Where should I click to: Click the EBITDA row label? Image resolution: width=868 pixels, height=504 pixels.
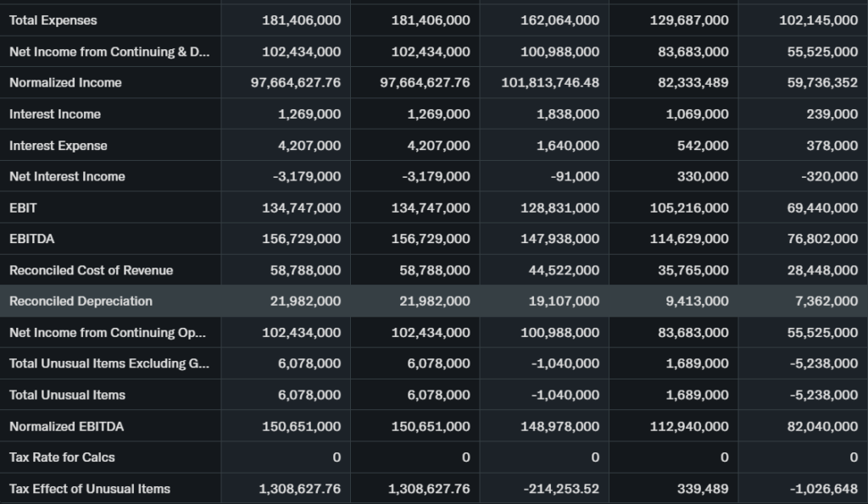pyautogui.click(x=32, y=239)
